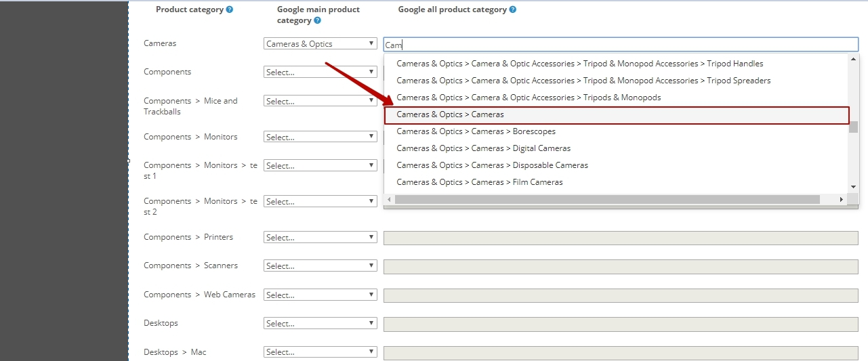This screenshot has height=361, width=868.
Task: Pick 'Cameras > Borescopes' from suggestions
Action: pyautogui.click(x=476, y=131)
